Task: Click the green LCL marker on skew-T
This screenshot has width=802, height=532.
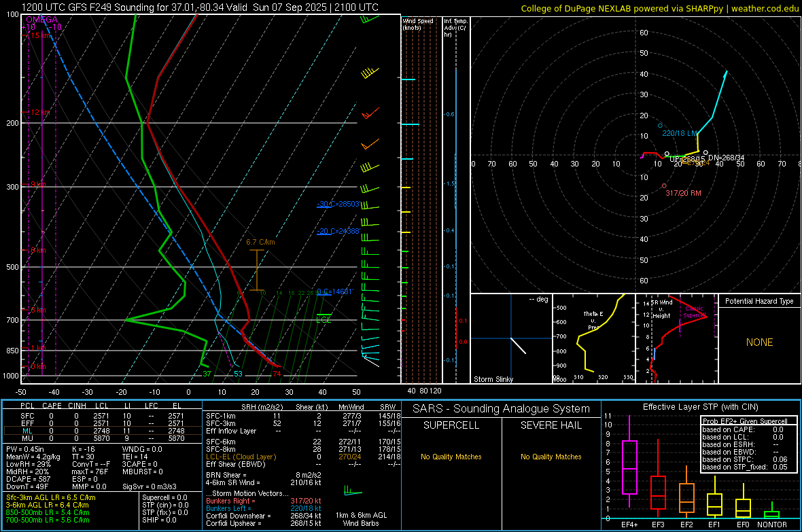Action: pos(324,318)
